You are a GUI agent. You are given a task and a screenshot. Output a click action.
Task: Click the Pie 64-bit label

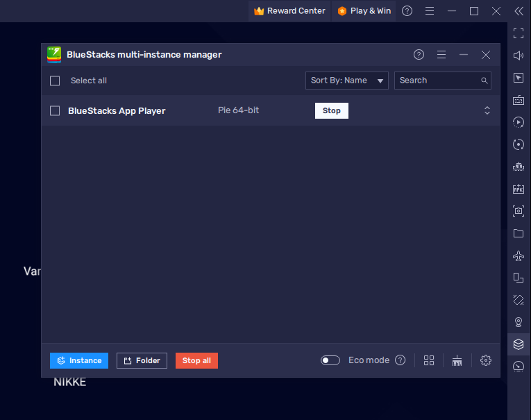[238, 110]
